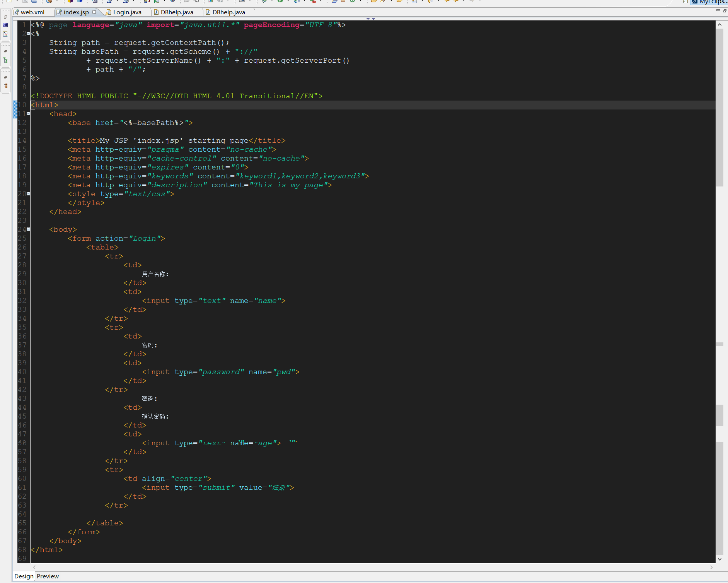Click the meta pragma line
Screen dimensions: 728x583
pyautogui.click(x=172, y=149)
